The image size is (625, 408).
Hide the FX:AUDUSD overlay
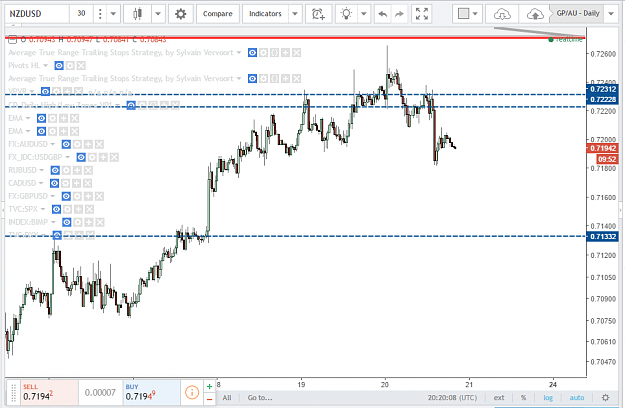pos(66,144)
